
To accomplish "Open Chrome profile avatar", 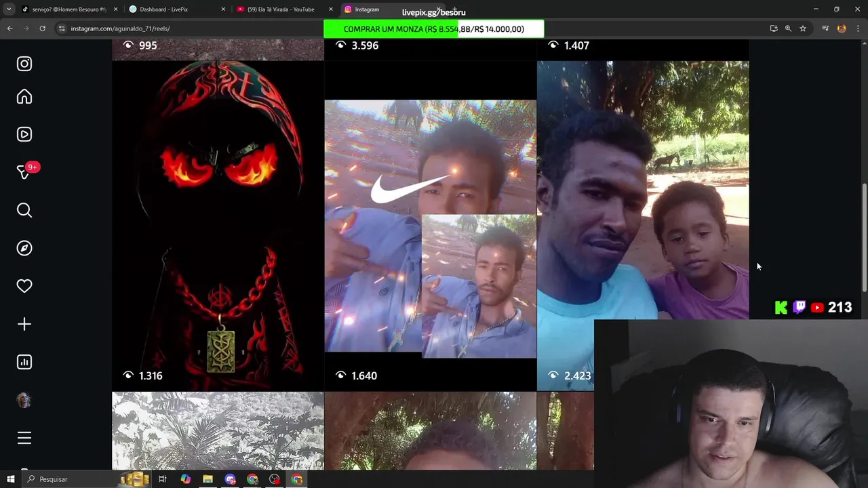I will click(842, 28).
